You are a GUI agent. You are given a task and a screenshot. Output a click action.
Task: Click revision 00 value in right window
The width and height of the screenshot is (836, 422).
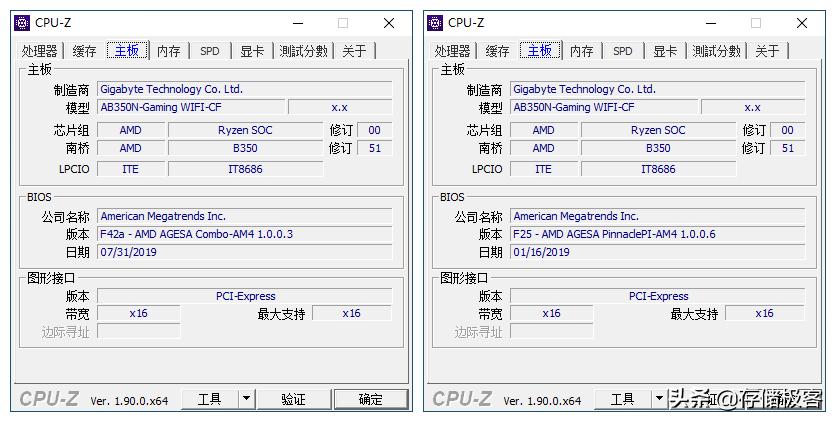click(788, 130)
